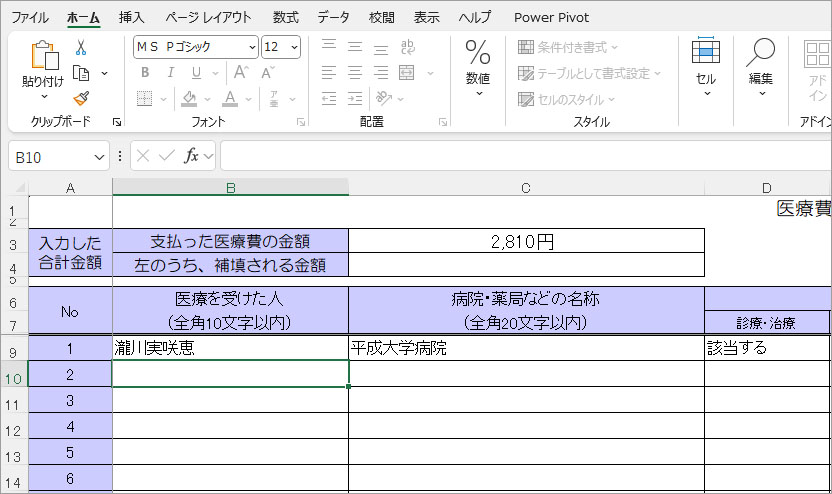
Task: Click the Merge and Center icon
Action: click(407, 73)
